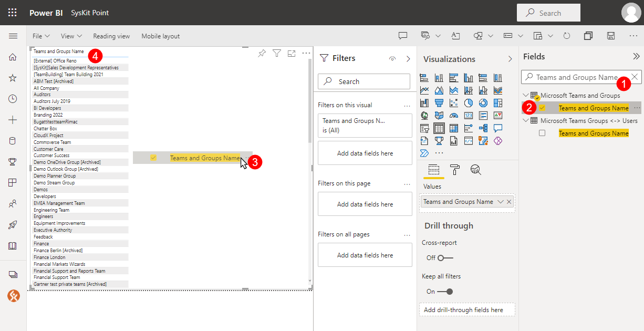
Task: Select the Map globe visualization
Action: tap(424, 116)
